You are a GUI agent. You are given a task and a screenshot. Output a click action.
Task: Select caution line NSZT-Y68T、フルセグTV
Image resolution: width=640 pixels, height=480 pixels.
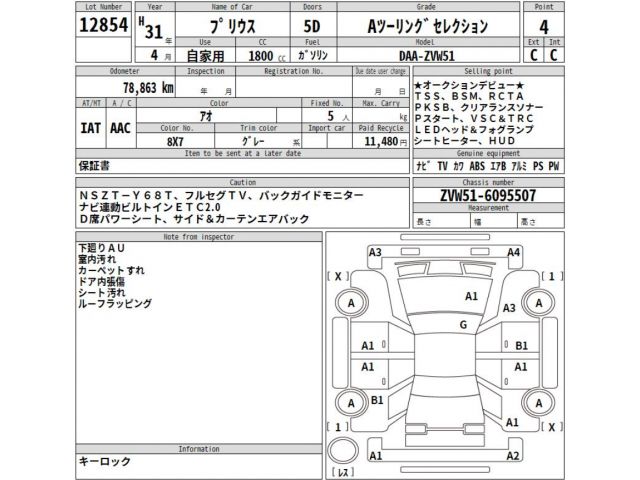tap(221, 196)
